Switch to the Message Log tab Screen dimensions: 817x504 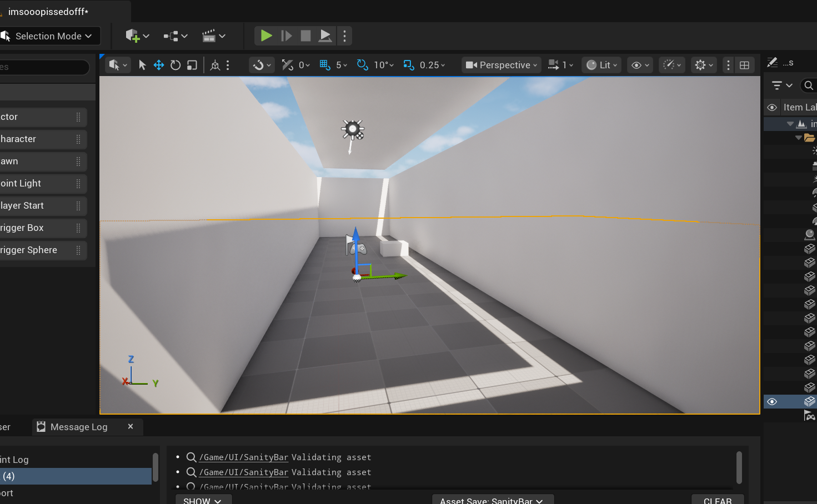79,426
